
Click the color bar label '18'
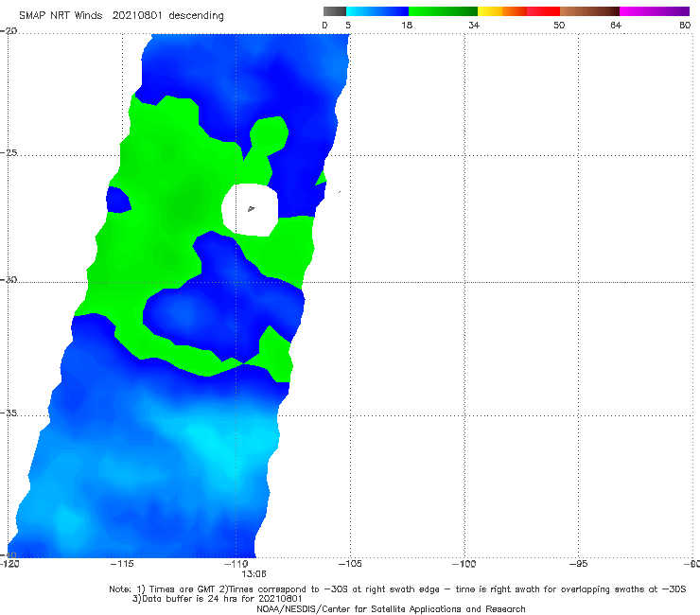coord(407,25)
